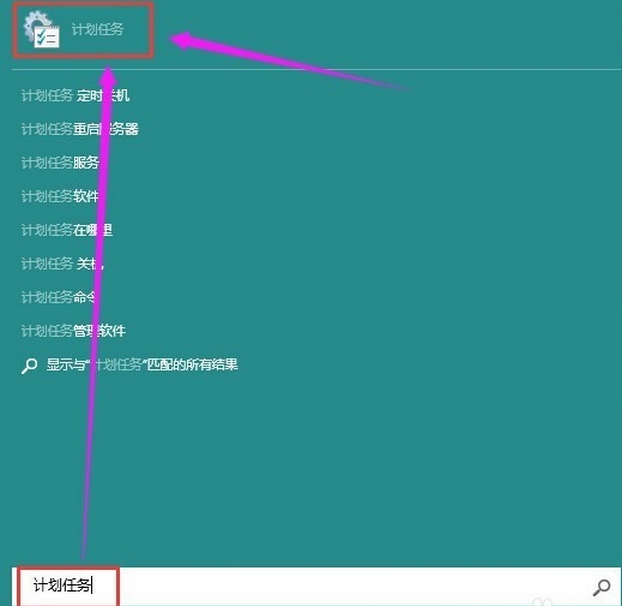Open the red-outlined 计划任务 app result

click(83, 31)
